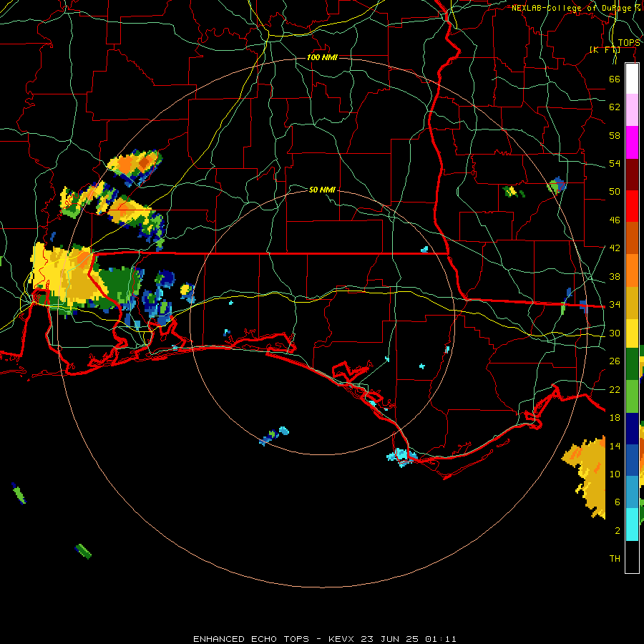This screenshot has width=644, height=644.
Task: Click the magenta legend swatch
Action: 632,142
